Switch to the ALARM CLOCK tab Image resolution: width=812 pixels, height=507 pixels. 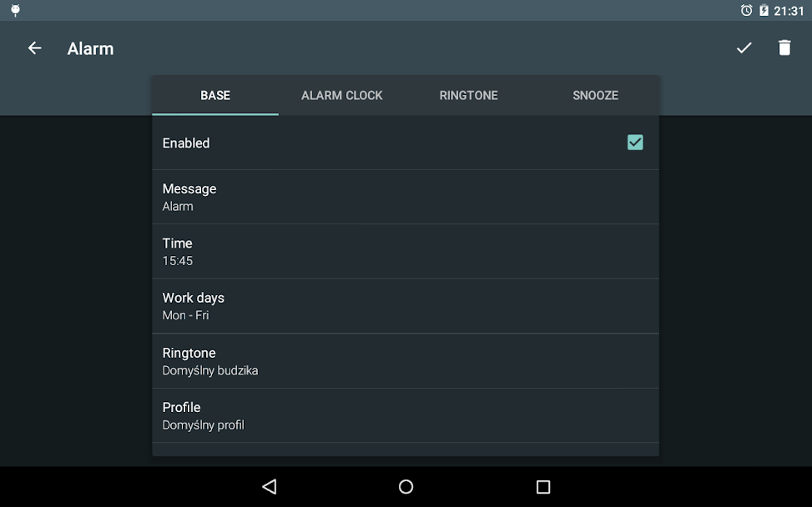(x=341, y=95)
